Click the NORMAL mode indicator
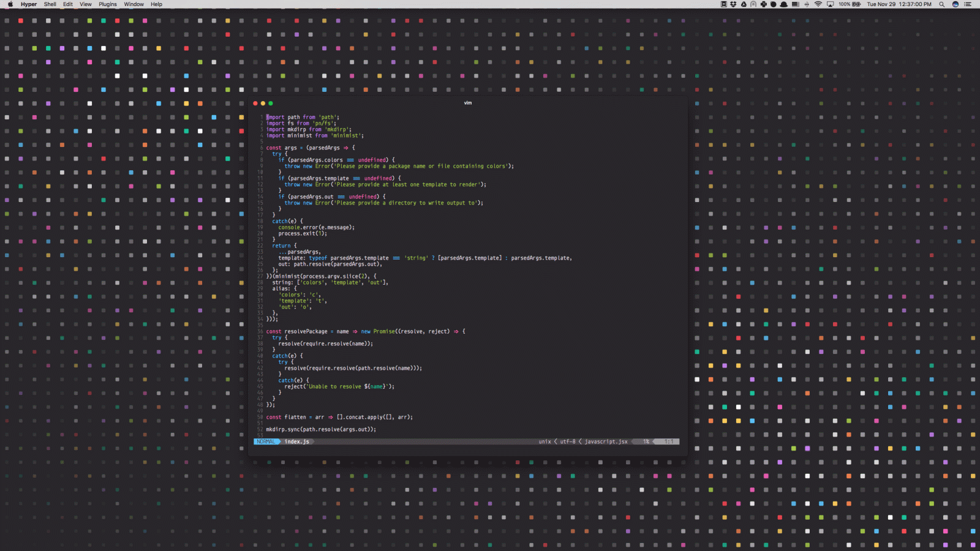Image resolution: width=980 pixels, height=551 pixels. (266, 441)
